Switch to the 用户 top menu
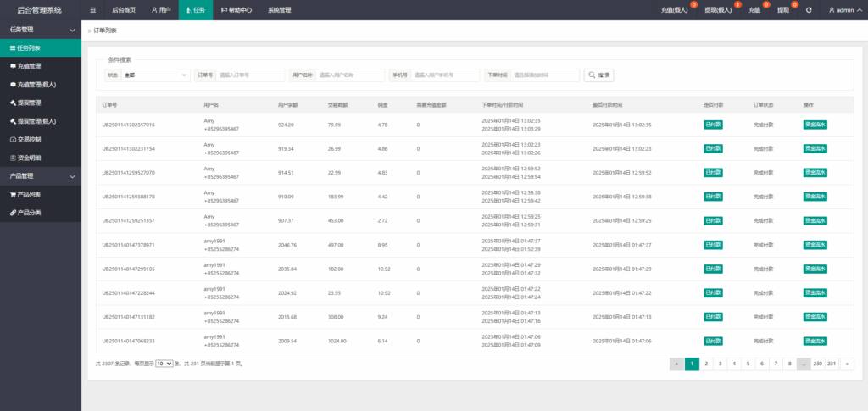The height and width of the screenshot is (411, 868). pos(160,10)
